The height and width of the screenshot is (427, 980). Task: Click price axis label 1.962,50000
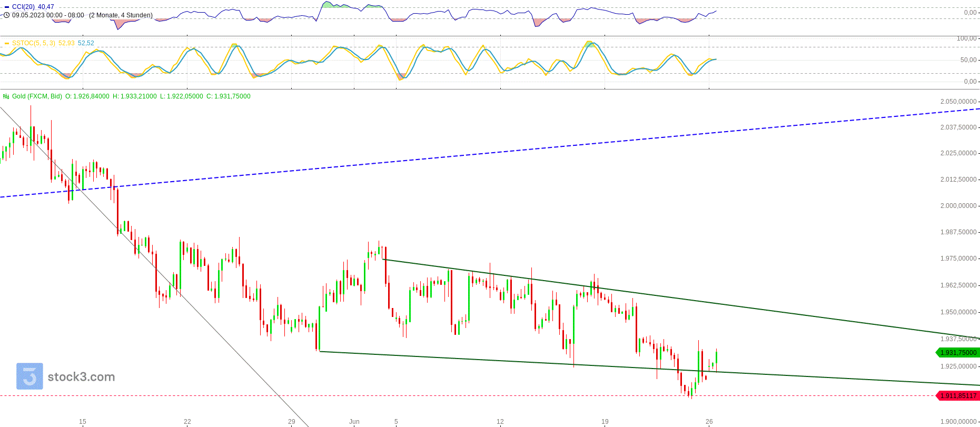[958, 285]
